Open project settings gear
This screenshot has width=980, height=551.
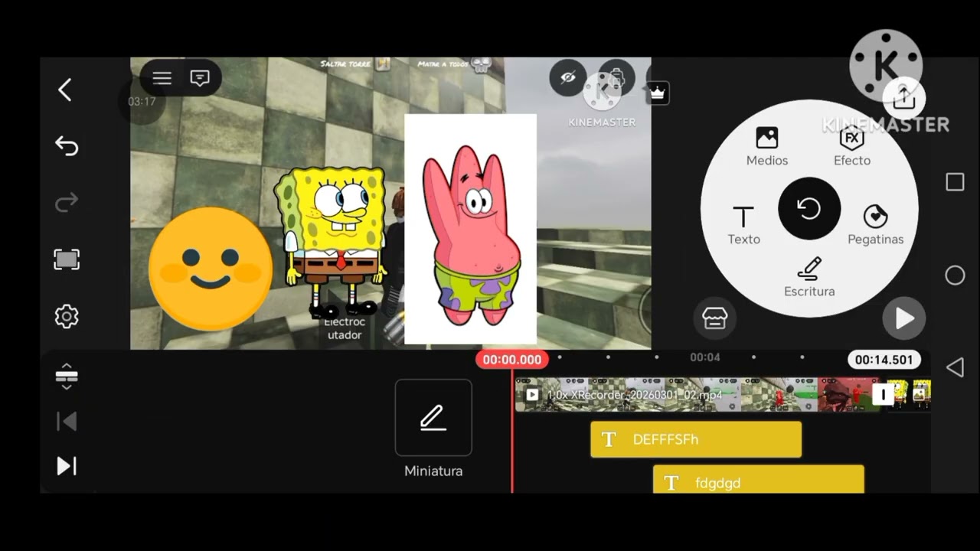coord(67,316)
